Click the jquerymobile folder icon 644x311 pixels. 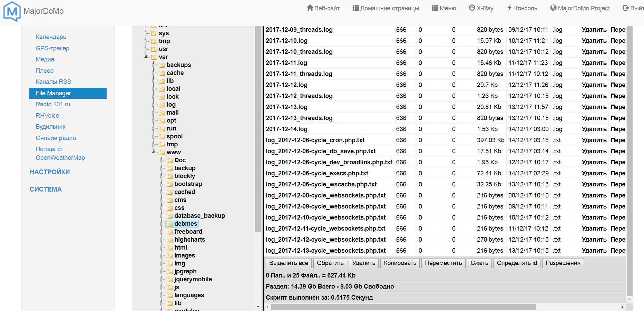[170, 280]
